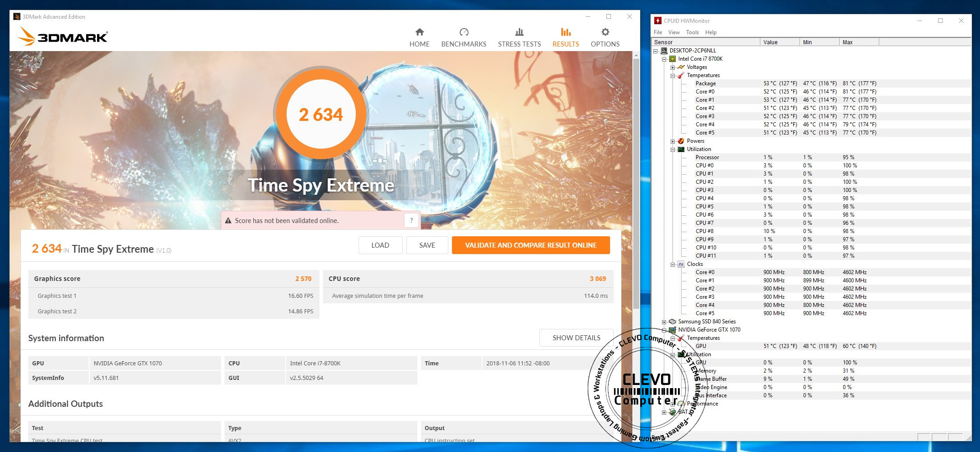Click the SAVE result button
This screenshot has height=452, width=980.
[427, 245]
